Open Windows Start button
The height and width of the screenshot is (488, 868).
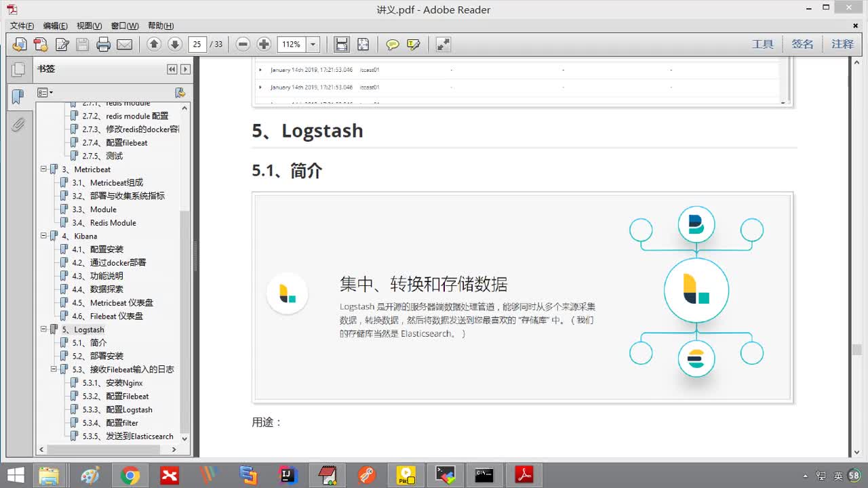tap(16, 476)
